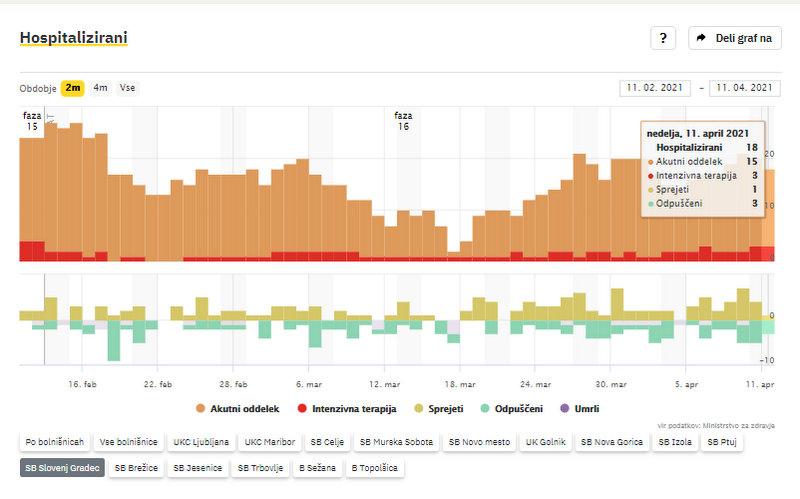The image size is (800, 499).
Task: Toggle Odpuščeni legend series
Action: [x=517, y=409]
